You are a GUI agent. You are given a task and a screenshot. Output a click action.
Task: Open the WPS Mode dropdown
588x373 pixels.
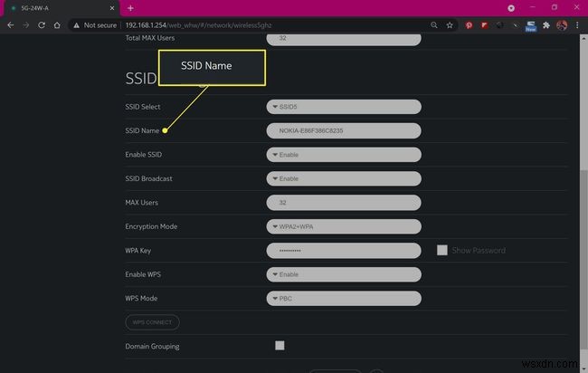[x=344, y=298]
